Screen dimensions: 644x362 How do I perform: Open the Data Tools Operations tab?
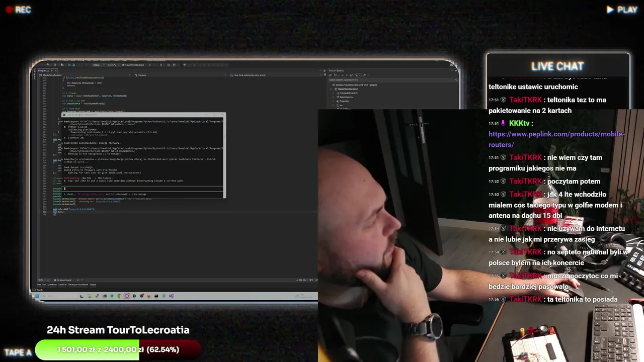tap(47, 285)
